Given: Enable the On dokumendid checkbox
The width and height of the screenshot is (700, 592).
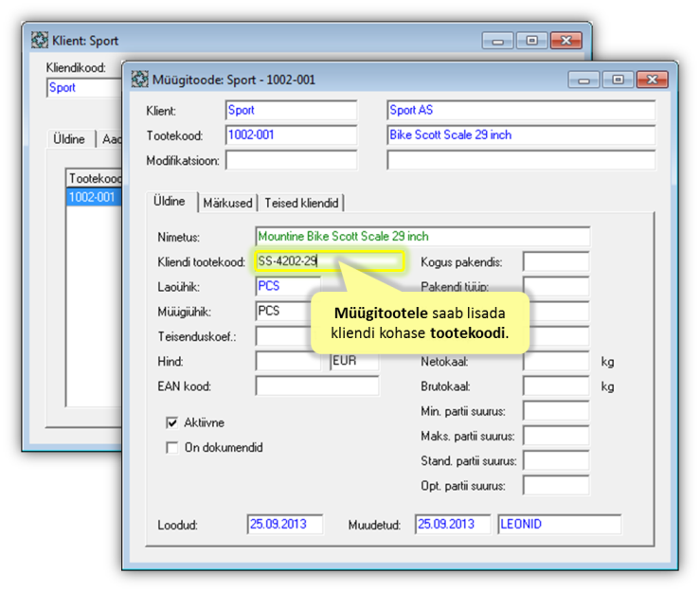Looking at the screenshot, I should (x=171, y=447).
